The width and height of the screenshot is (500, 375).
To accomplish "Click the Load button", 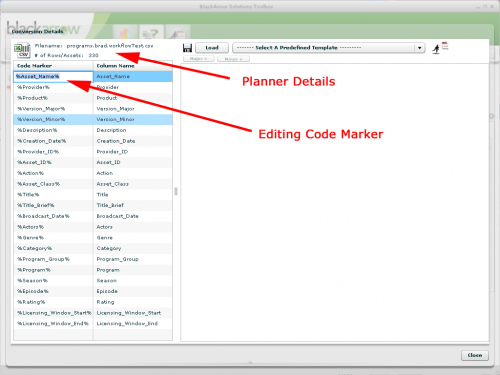I will click(212, 48).
